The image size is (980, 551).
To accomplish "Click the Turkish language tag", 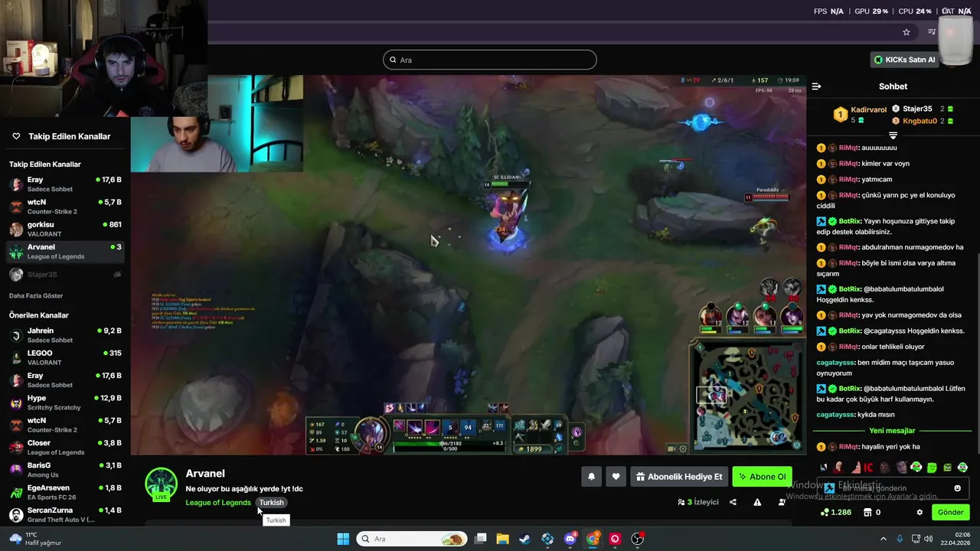I will 271,503.
